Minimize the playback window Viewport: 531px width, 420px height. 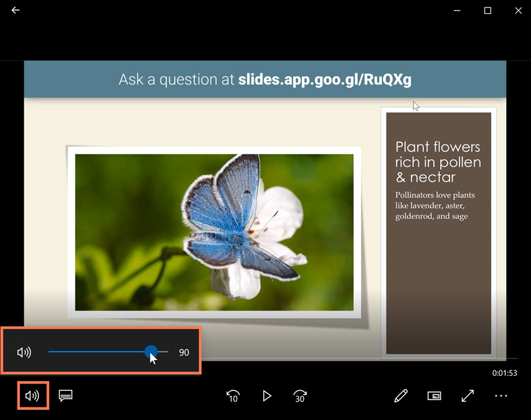pos(456,11)
